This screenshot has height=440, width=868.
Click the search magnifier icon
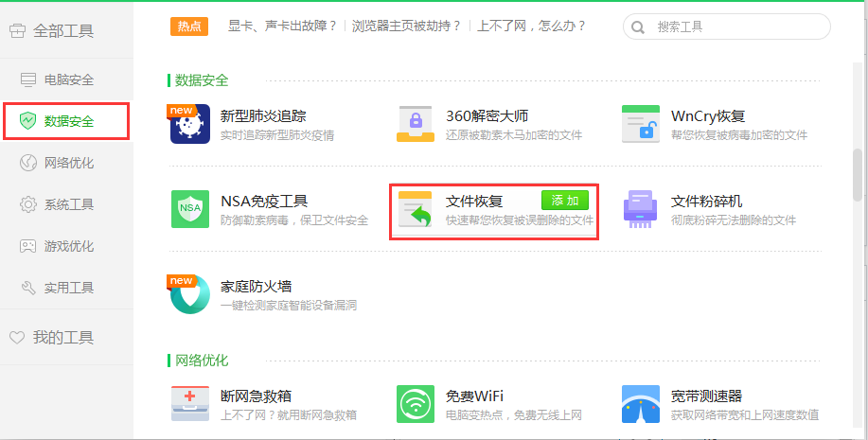[x=638, y=27]
